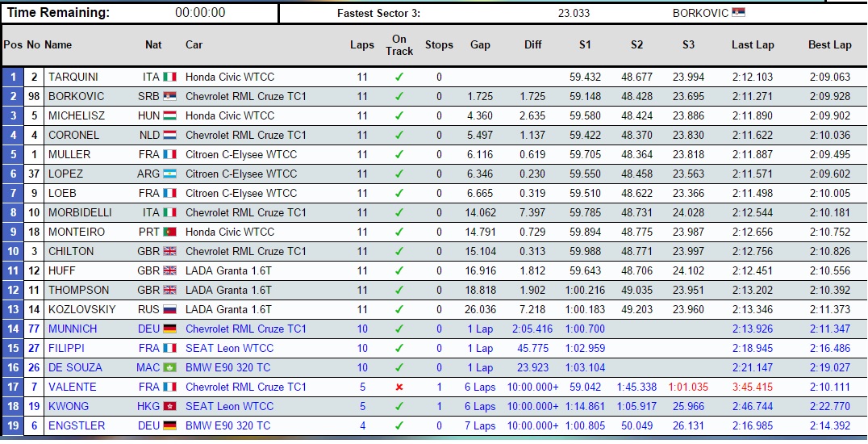The width and height of the screenshot is (868, 444).
Task: Click the Argentine flag in LOPEZ row
Action: [x=169, y=174]
